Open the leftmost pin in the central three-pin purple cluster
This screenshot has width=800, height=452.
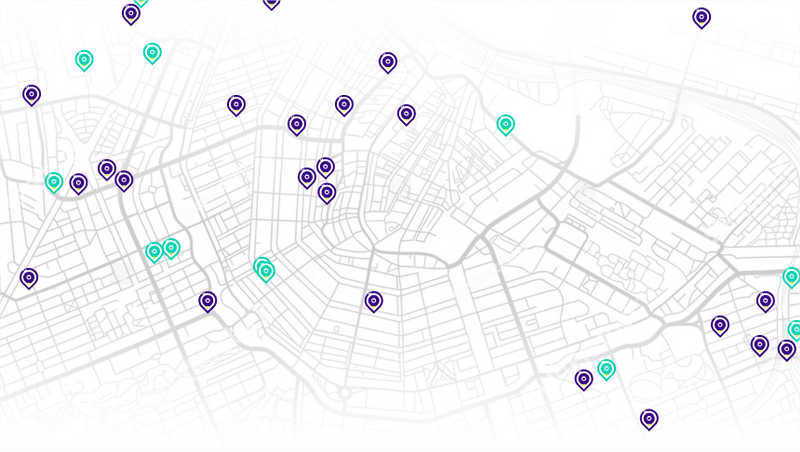[307, 178]
